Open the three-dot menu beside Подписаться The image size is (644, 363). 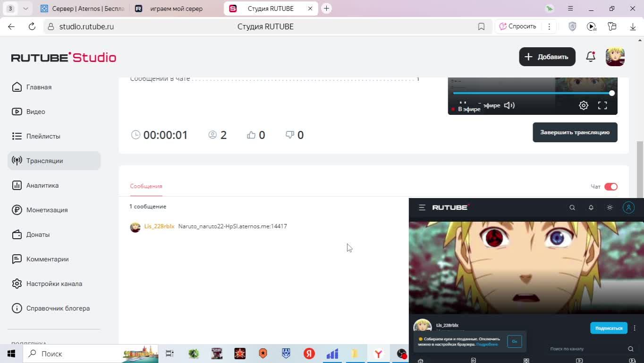pyautogui.click(x=635, y=328)
